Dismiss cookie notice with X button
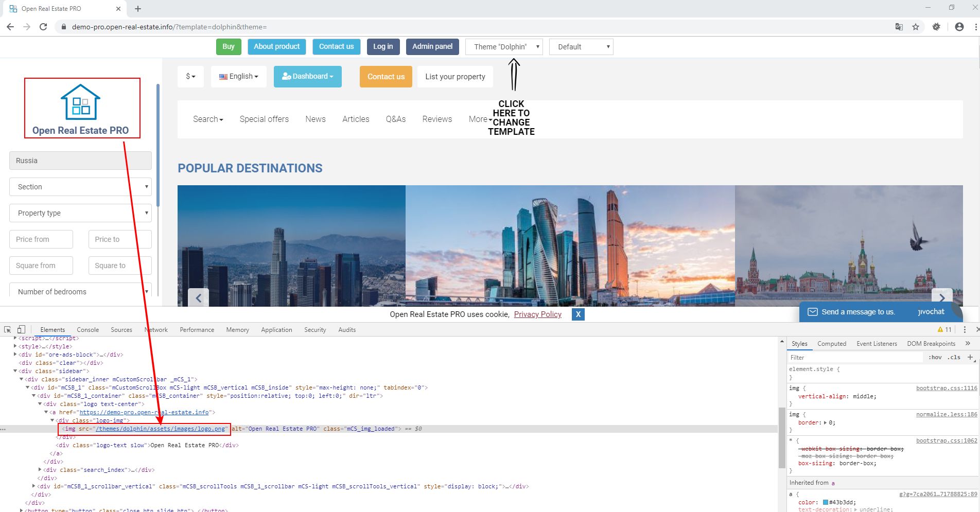This screenshot has height=512, width=980. coord(578,314)
